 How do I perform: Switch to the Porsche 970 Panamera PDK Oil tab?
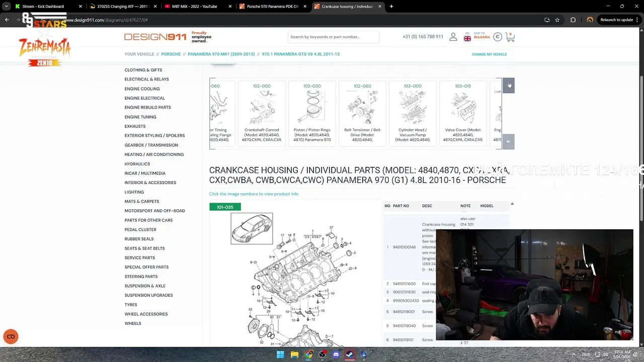point(272,7)
